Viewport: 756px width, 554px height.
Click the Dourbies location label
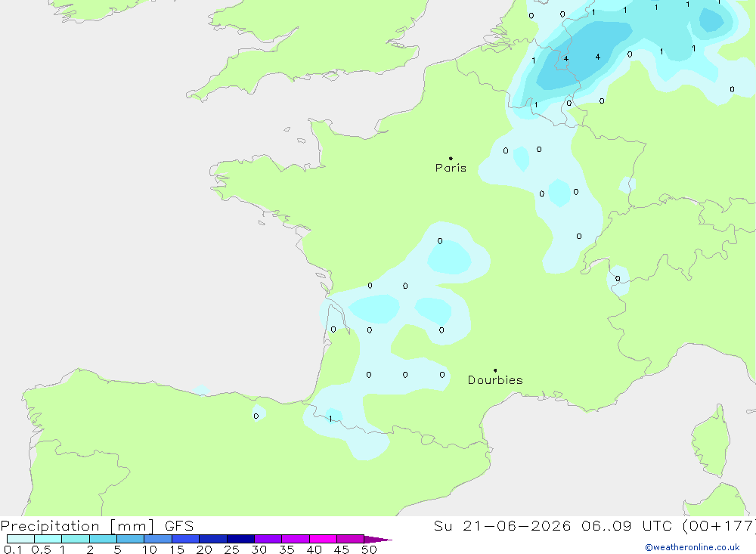coord(495,380)
